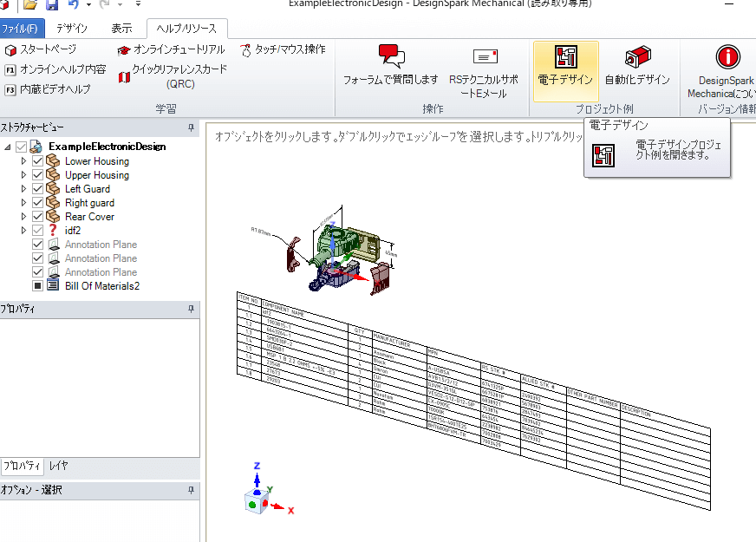
Task: Open the redo history dropdown arrow
Action: 120,5
